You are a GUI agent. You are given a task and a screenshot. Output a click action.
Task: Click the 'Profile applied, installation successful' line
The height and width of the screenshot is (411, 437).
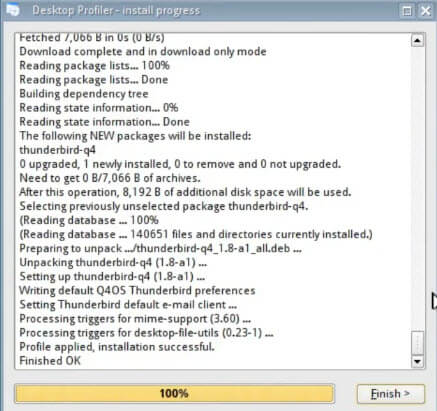coord(117,347)
